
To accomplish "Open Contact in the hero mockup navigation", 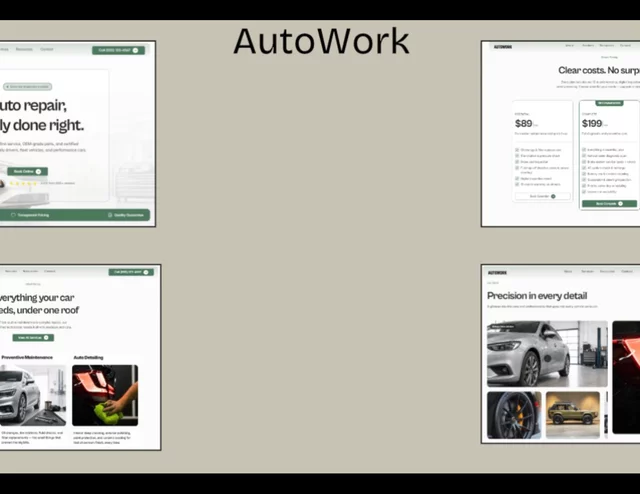I will (47, 49).
